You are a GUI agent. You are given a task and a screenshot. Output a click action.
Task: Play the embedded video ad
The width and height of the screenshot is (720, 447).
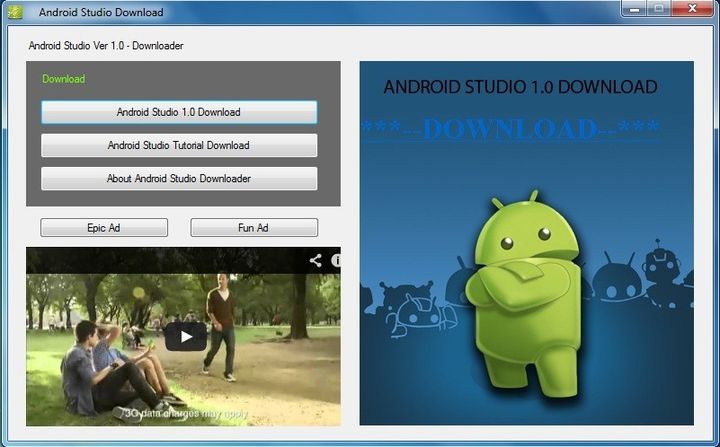click(186, 337)
